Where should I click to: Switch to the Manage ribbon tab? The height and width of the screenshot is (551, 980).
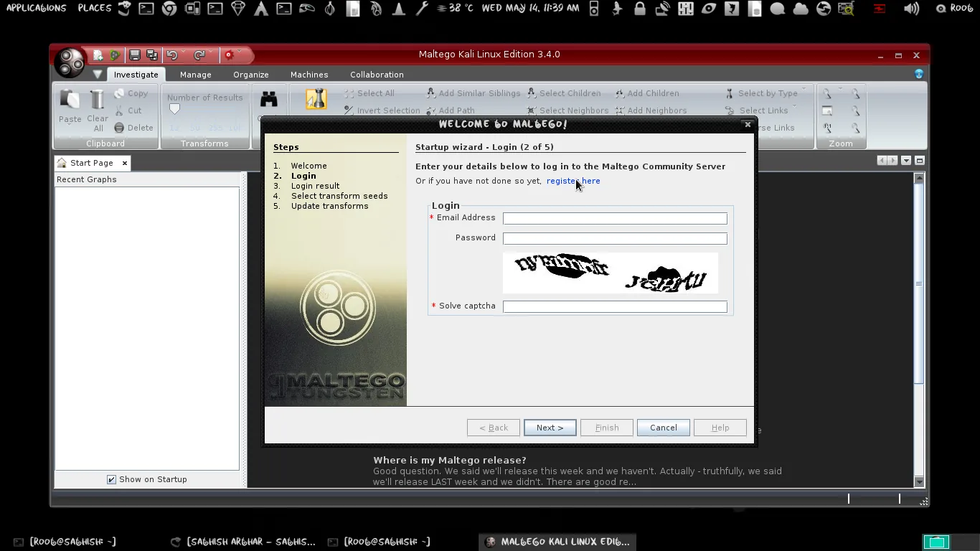click(x=195, y=75)
